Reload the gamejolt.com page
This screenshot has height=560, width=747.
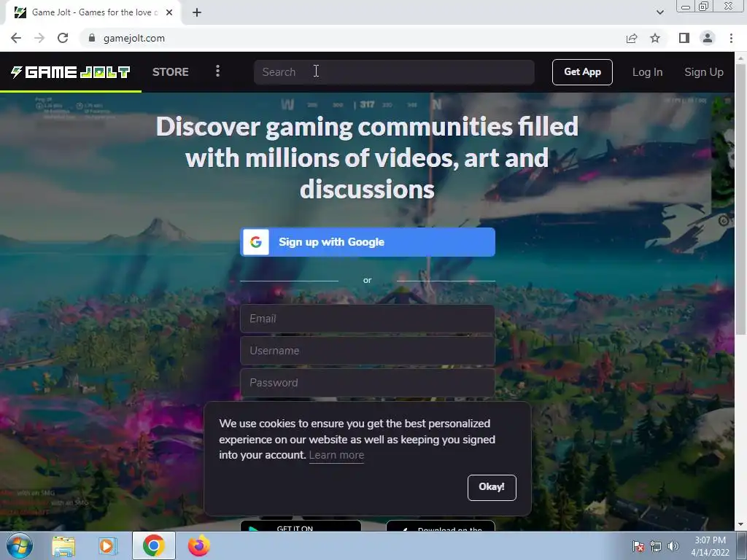coord(63,38)
